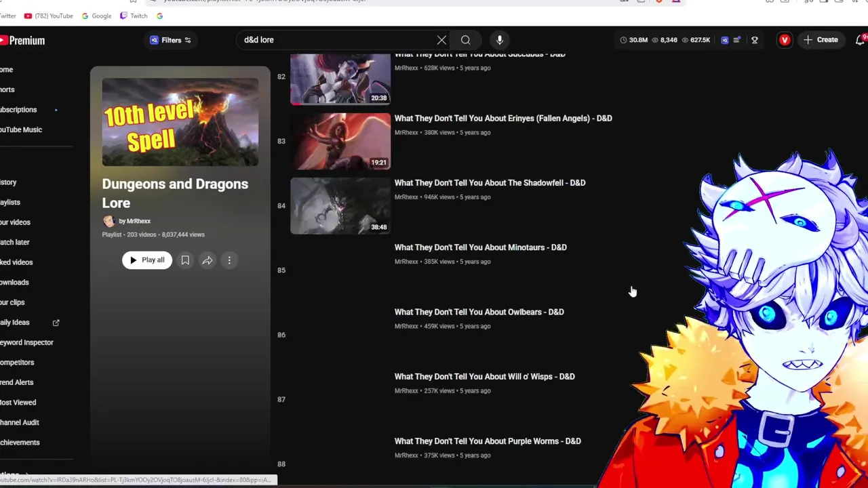
Task: Click the magnifier search button
Action: click(466, 40)
